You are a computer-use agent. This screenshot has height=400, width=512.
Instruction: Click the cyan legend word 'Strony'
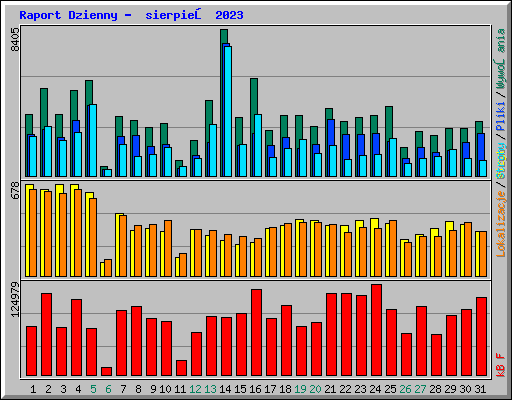point(501,161)
